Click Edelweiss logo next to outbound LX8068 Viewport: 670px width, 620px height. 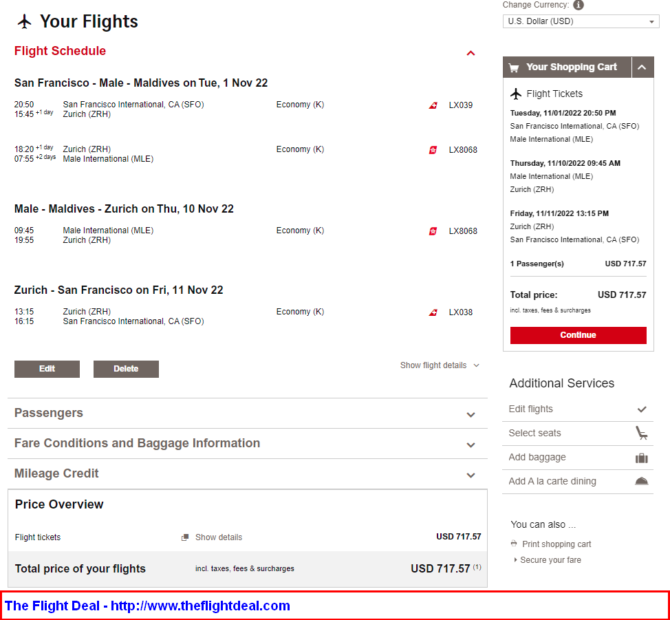tap(433, 150)
